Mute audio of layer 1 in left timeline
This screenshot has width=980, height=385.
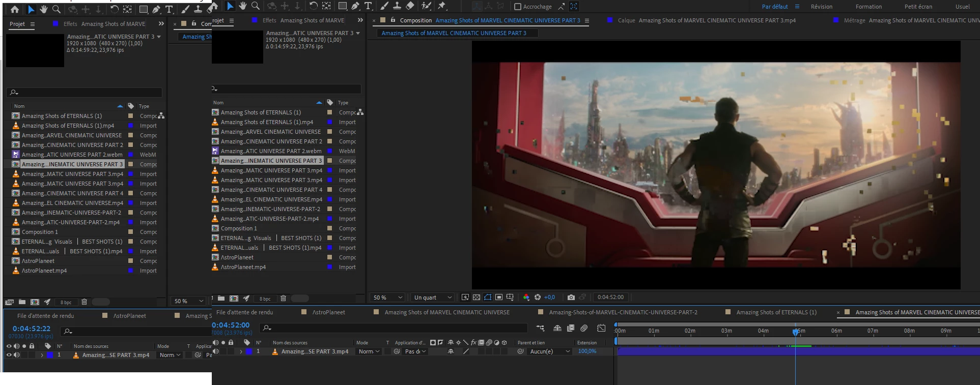point(16,355)
